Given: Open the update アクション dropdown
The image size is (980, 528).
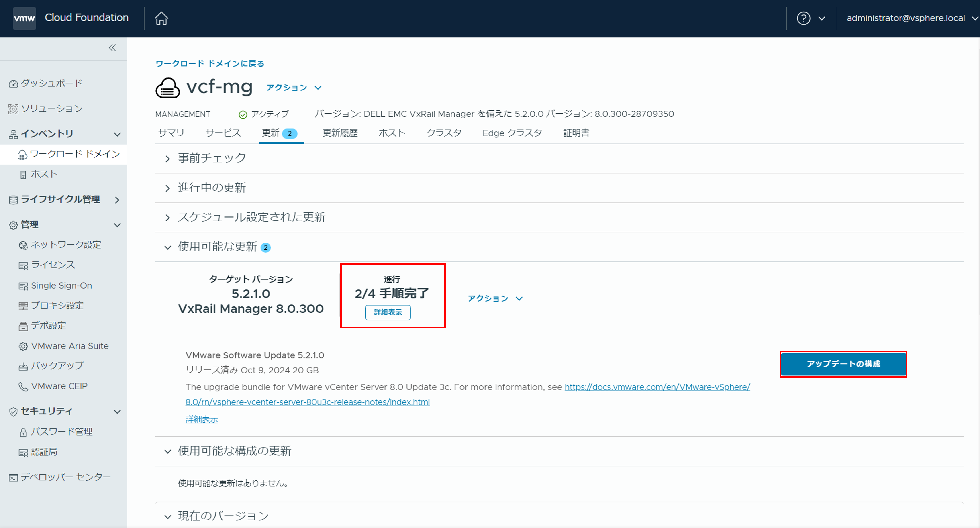Looking at the screenshot, I should click(x=495, y=298).
